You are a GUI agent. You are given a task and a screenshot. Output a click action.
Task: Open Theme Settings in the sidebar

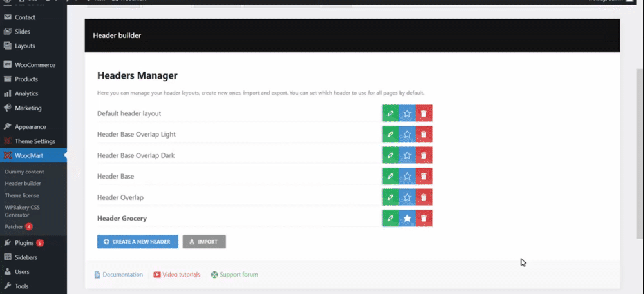[33, 141]
